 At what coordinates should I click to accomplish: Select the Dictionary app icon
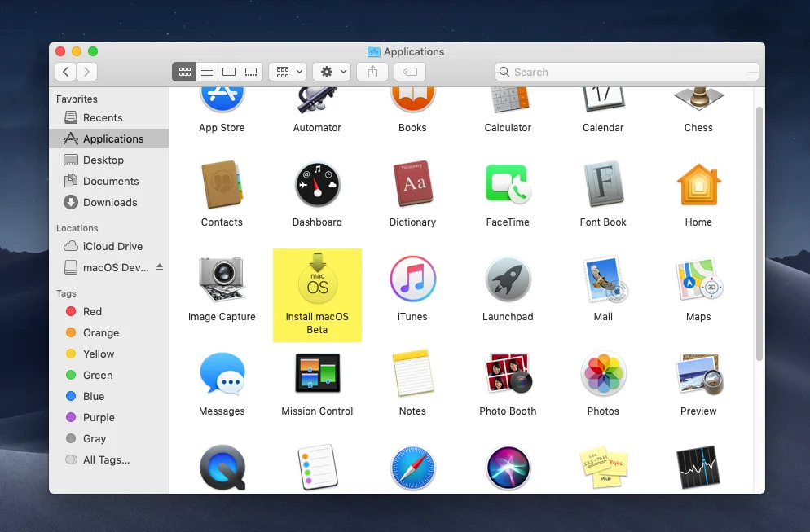click(412, 183)
